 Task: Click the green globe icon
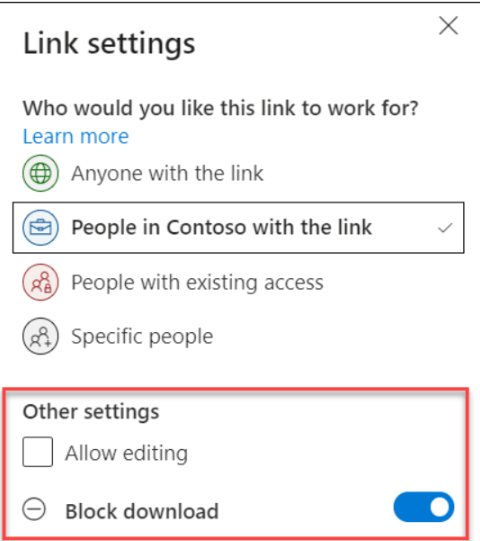(x=41, y=173)
